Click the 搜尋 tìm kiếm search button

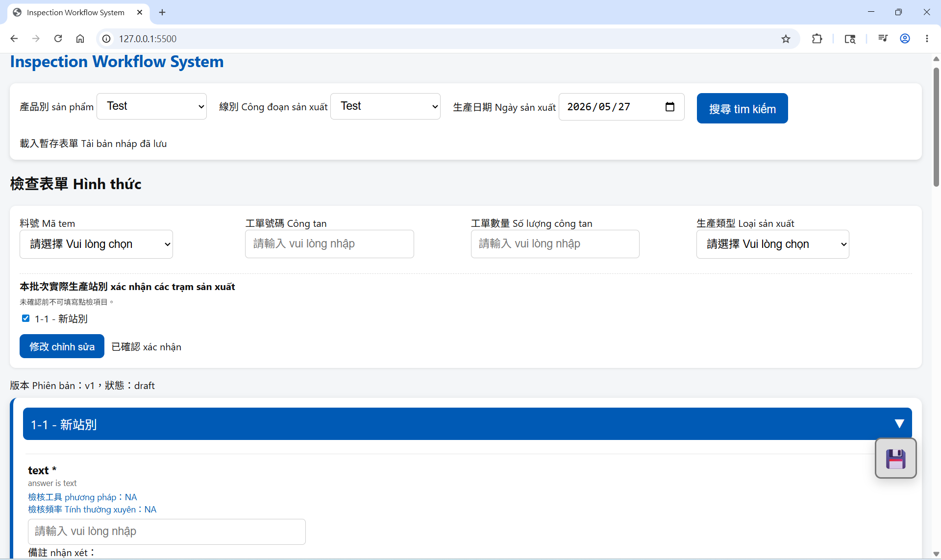tap(742, 108)
